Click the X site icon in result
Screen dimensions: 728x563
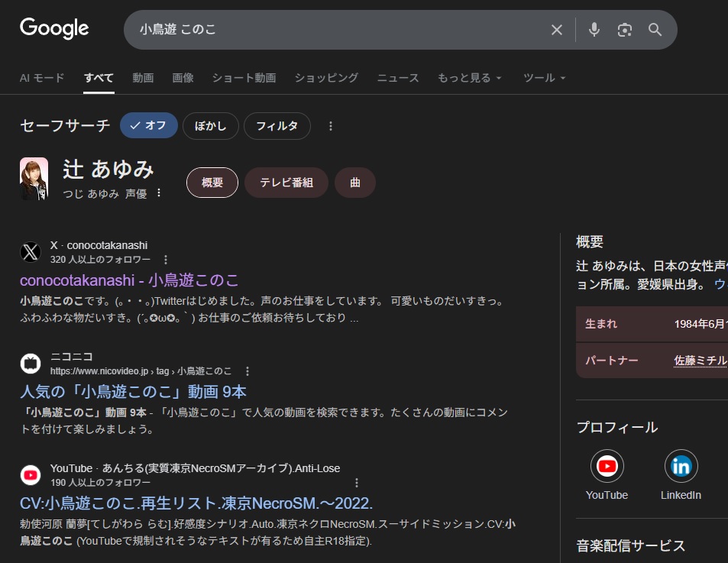tap(31, 252)
